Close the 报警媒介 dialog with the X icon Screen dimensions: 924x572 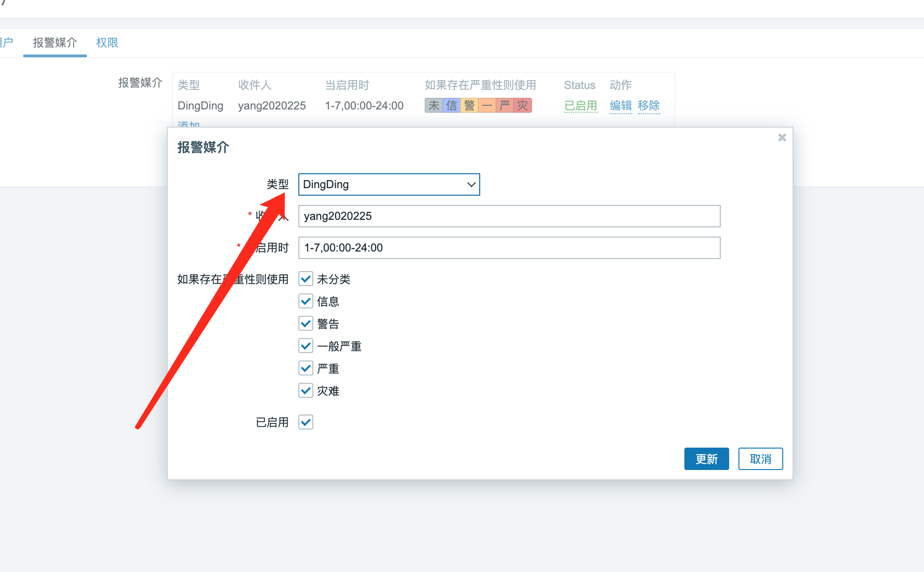[x=782, y=137]
